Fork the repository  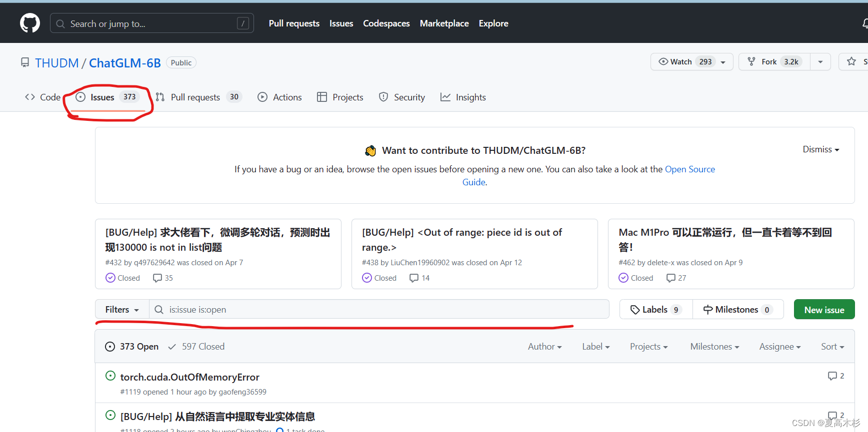point(774,61)
